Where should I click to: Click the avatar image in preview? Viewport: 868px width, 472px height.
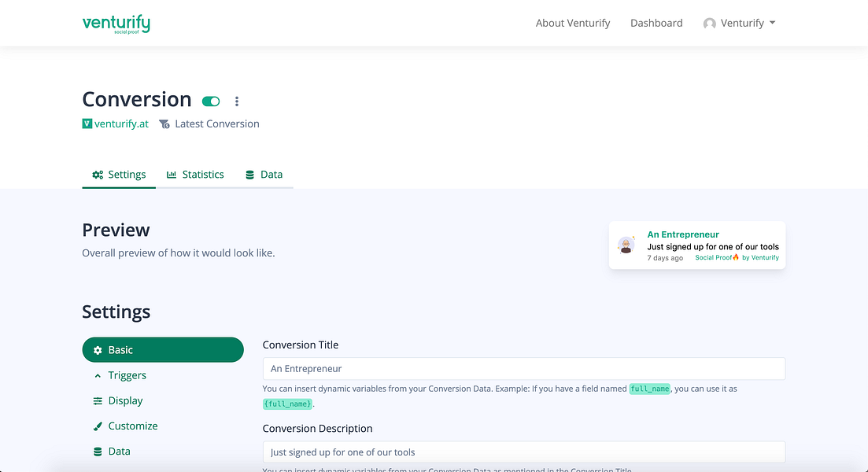(626, 245)
